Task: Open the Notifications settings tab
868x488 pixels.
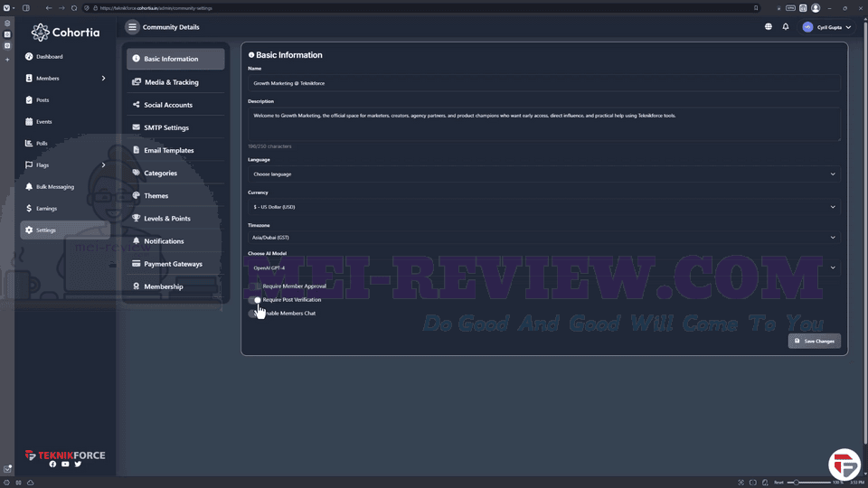Action: click(175, 240)
